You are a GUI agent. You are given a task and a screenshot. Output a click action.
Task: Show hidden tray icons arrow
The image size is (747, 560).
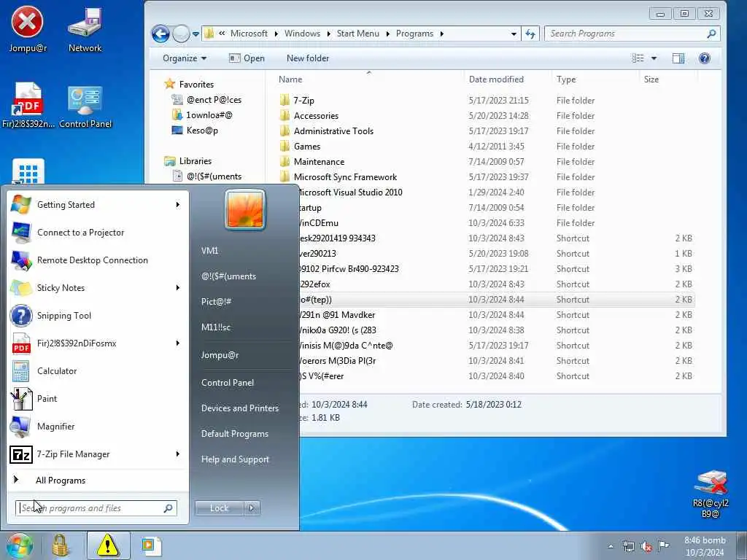tap(611, 547)
